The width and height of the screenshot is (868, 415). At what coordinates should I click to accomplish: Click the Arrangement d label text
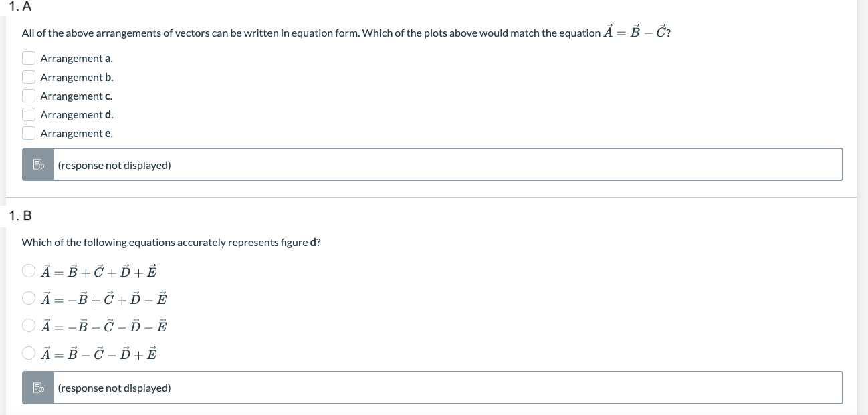(x=76, y=114)
